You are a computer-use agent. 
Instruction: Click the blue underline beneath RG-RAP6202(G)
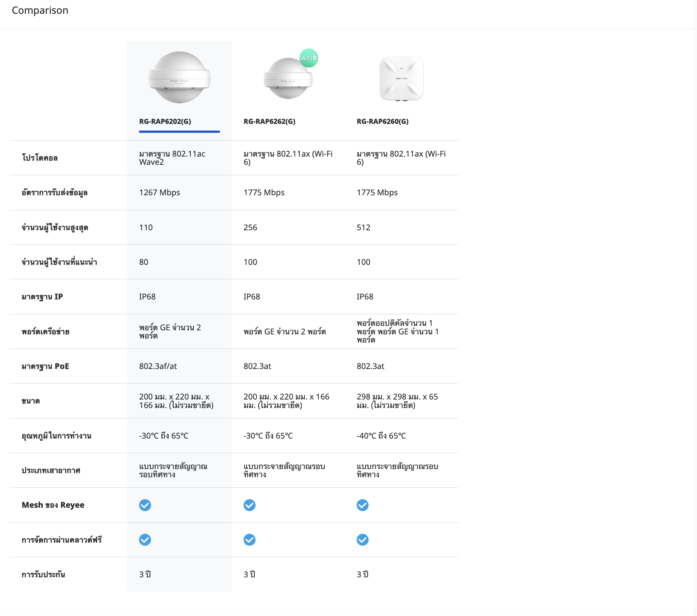pos(179,131)
